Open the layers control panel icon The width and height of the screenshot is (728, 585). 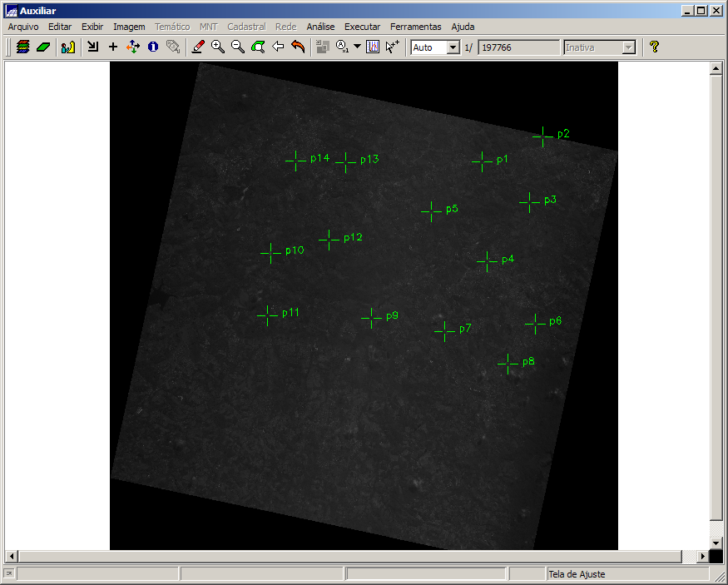click(x=22, y=47)
